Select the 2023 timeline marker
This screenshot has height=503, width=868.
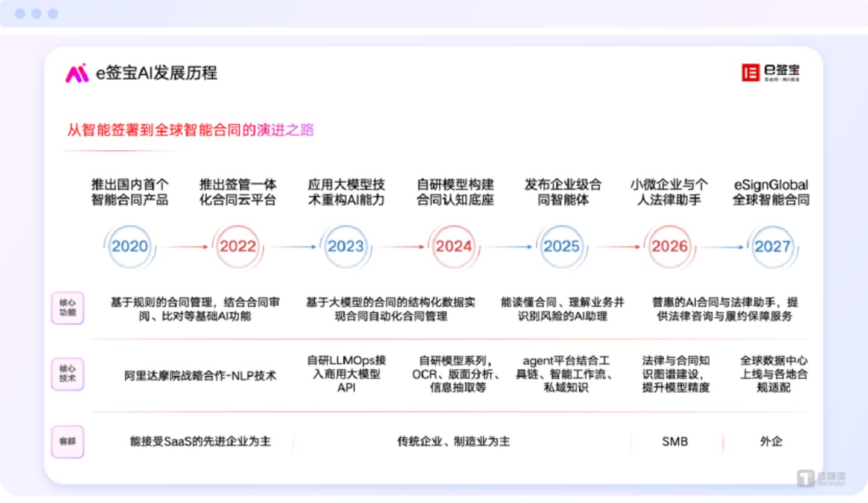point(345,246)
